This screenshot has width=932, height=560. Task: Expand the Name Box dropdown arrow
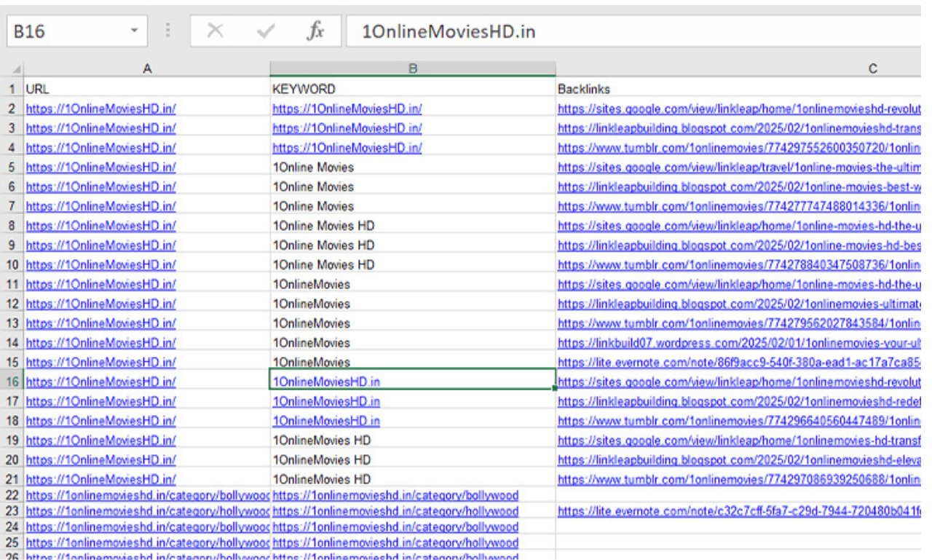coord(134,32)
